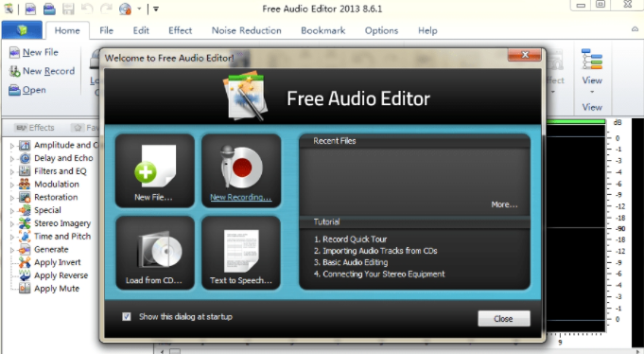Screen dimensions: 644x354
Task: Open Importing Audio Tracks from CDs tutorial
Action: click(x=375, y=251)
